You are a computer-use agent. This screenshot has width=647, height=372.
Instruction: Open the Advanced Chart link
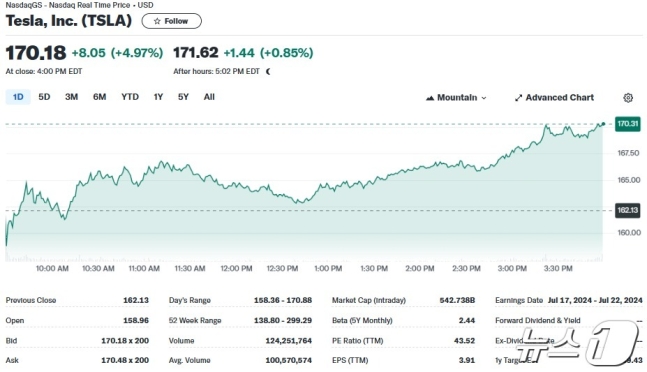pos(554,98)
